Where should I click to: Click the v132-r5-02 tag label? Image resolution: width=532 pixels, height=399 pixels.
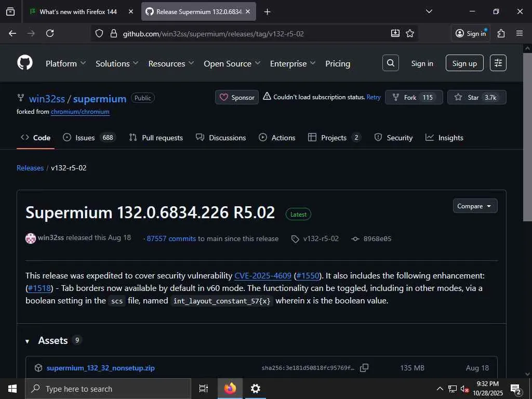[x=321, y=239]
